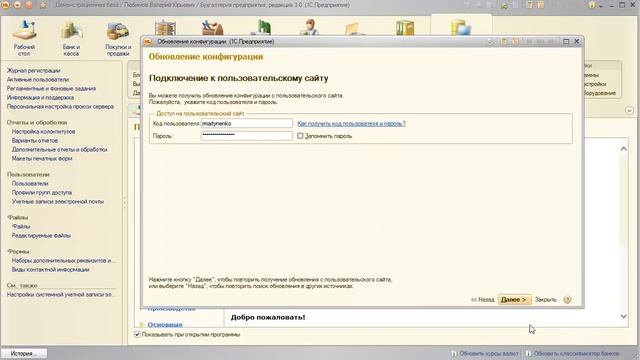Viewport: 640px width, 360px height.
Task: Click the История button
Action: click(x=23, y=353)
